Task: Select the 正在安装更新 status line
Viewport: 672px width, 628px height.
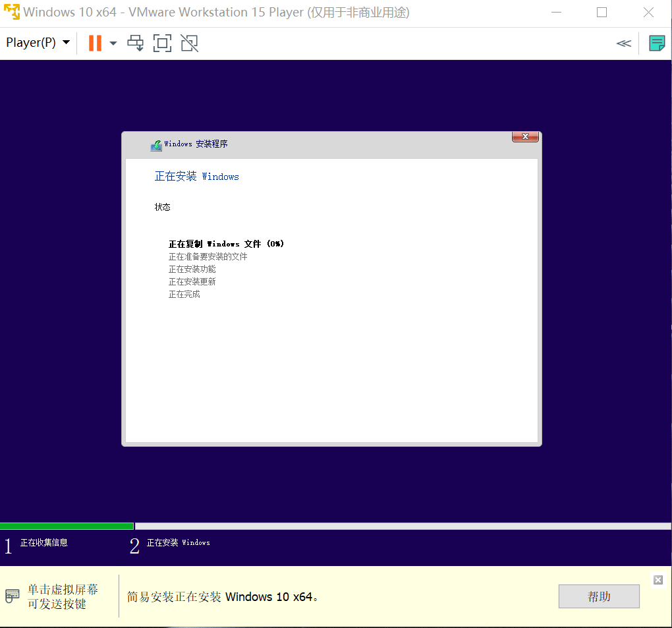Action: click(192, 281)
